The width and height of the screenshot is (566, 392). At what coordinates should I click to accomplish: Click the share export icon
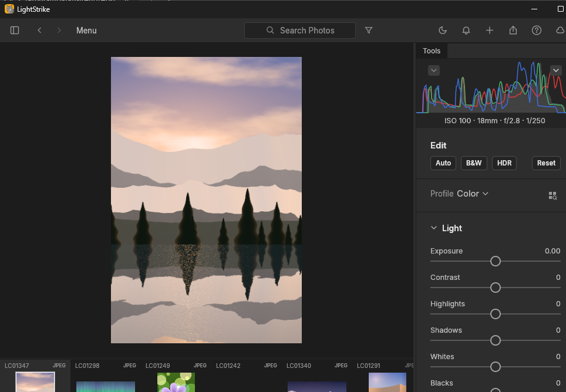(513, 31)
